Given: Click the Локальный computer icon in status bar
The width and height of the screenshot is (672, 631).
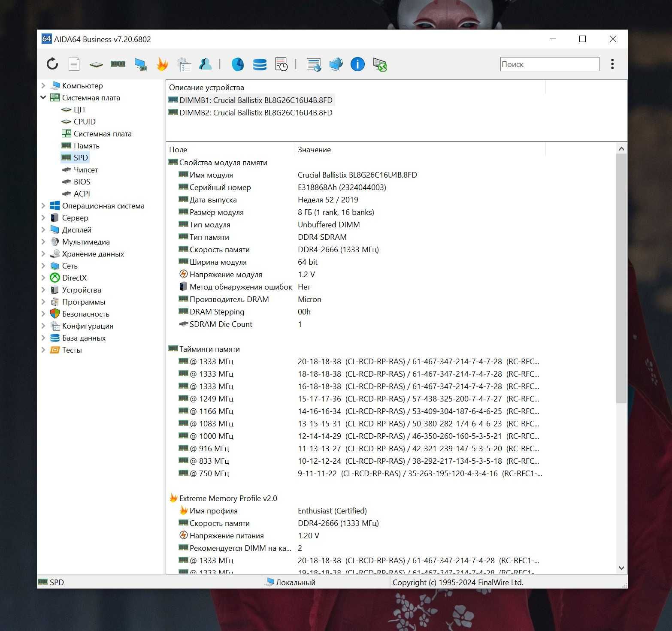Looking at the screenshot, I should coord(269,582).
